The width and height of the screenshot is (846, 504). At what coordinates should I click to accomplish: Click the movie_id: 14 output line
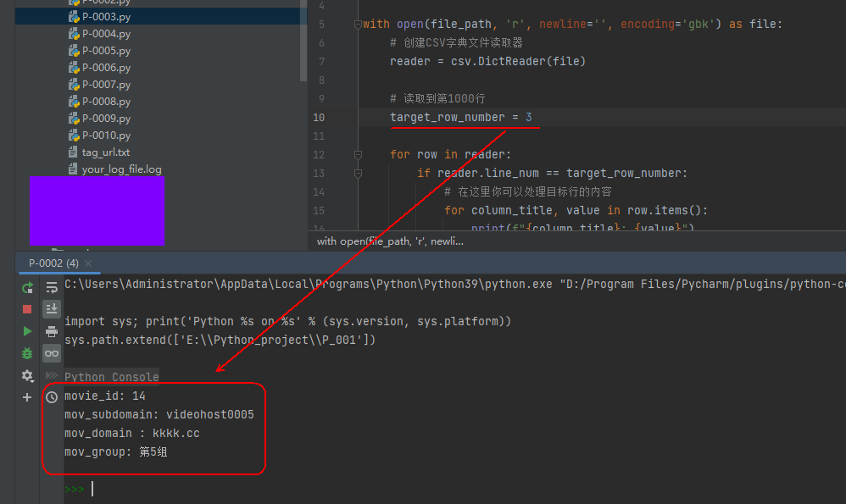[x=104, y=396]
